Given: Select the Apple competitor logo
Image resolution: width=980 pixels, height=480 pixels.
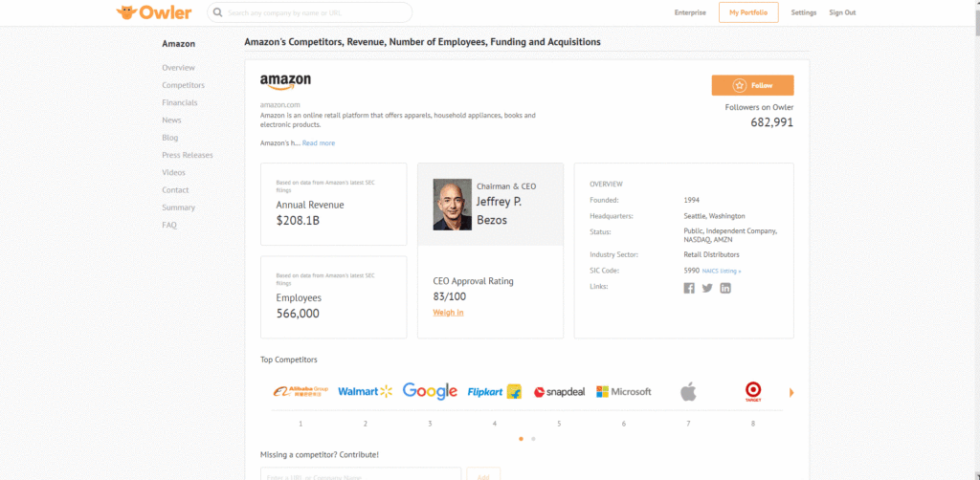Looking at the screenshot, I should point(688,391).
